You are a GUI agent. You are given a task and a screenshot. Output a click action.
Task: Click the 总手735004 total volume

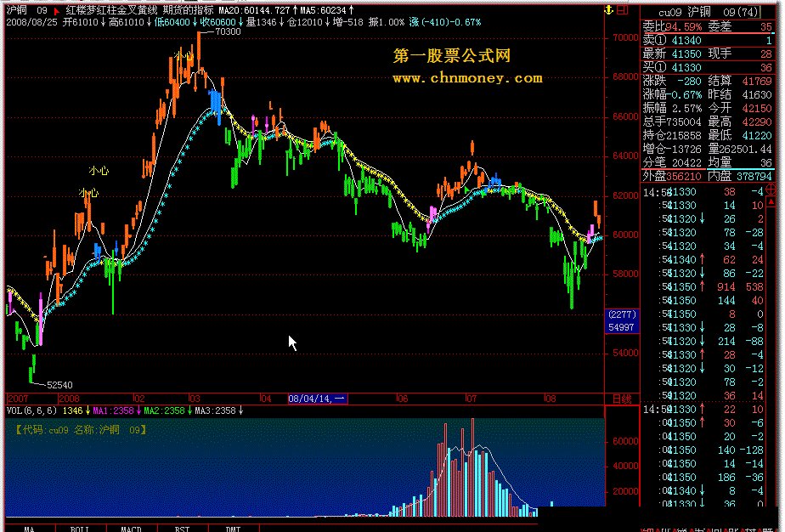[x=672, y=122]
